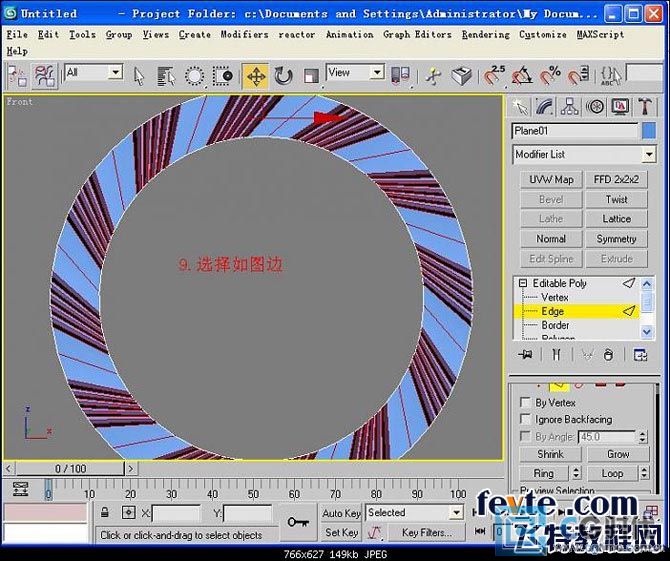Activate the Select and Scale tool
The height and width of the screenshot is (561, 670).
coord(311,77)
